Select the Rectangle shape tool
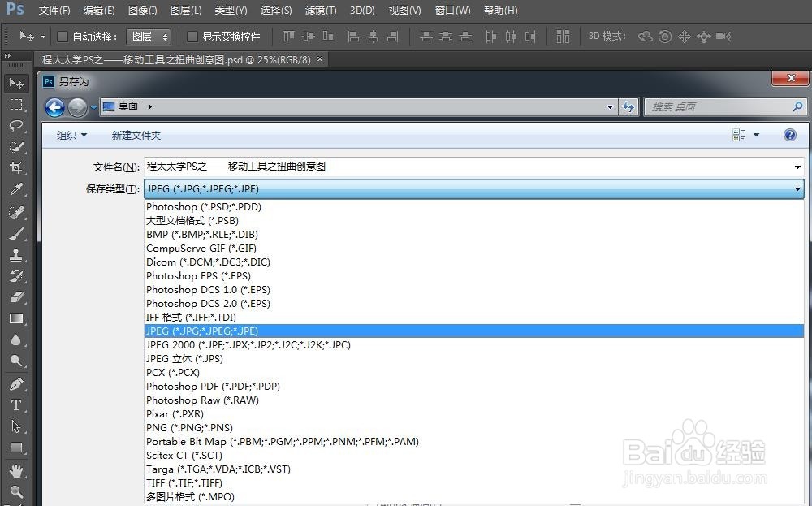 [x=16, y=448]
